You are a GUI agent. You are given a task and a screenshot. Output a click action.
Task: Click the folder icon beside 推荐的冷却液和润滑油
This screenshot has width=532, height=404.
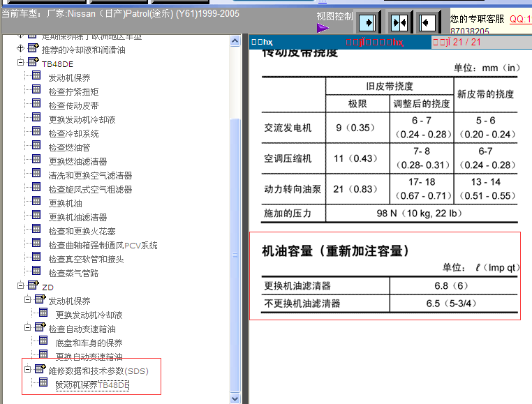34,47
